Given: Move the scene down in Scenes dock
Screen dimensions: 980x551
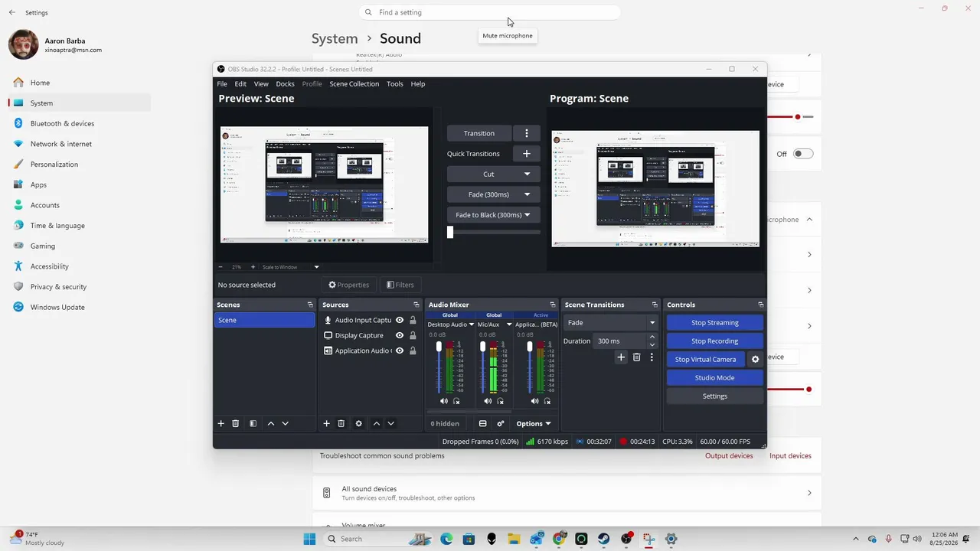Looking at the screenshot, I should coord(286,423).
